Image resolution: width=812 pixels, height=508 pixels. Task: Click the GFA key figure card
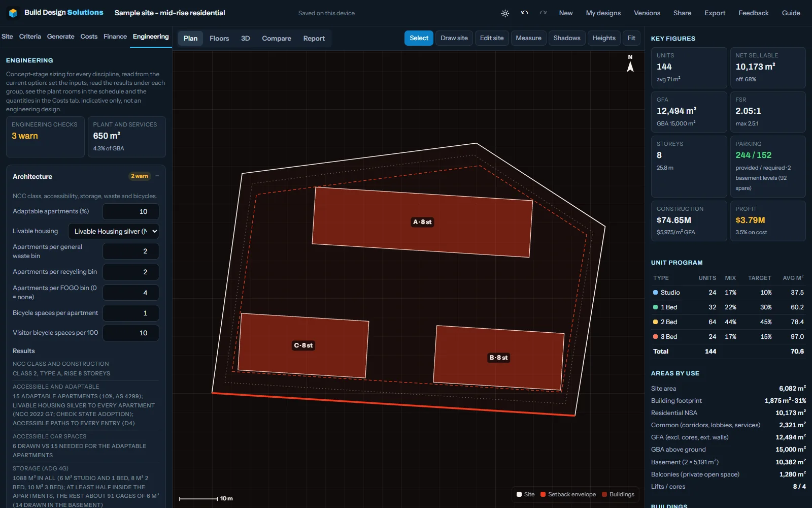(689, 112)
